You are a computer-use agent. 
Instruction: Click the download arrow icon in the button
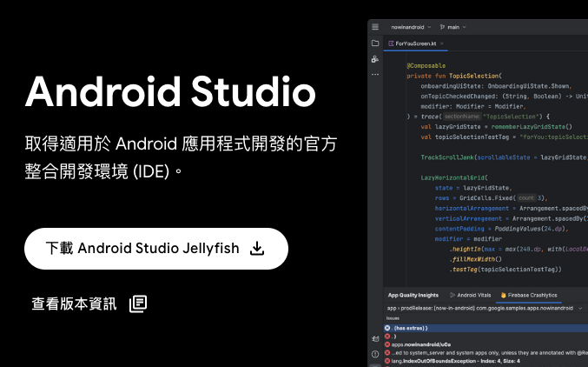(x=257, y=249)
